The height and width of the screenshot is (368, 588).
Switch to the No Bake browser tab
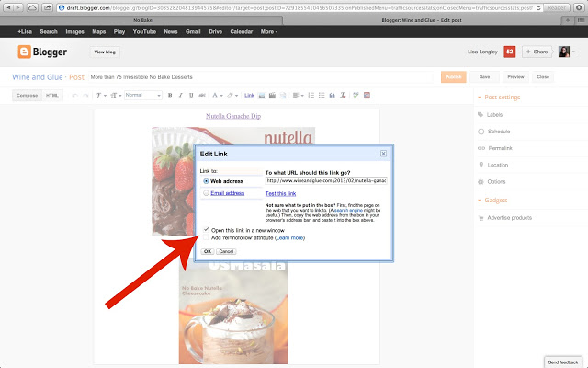(x=142, y=20)
